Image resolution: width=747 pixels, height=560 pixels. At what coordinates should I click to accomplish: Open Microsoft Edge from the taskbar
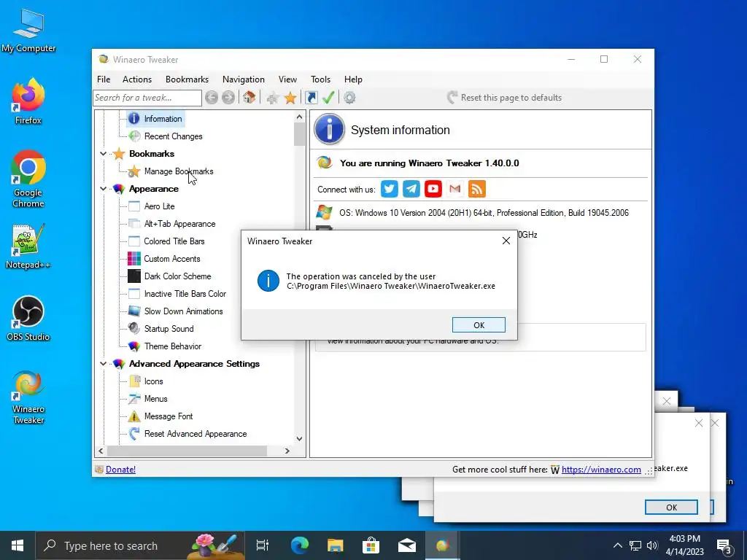click(x=300, y=545)
